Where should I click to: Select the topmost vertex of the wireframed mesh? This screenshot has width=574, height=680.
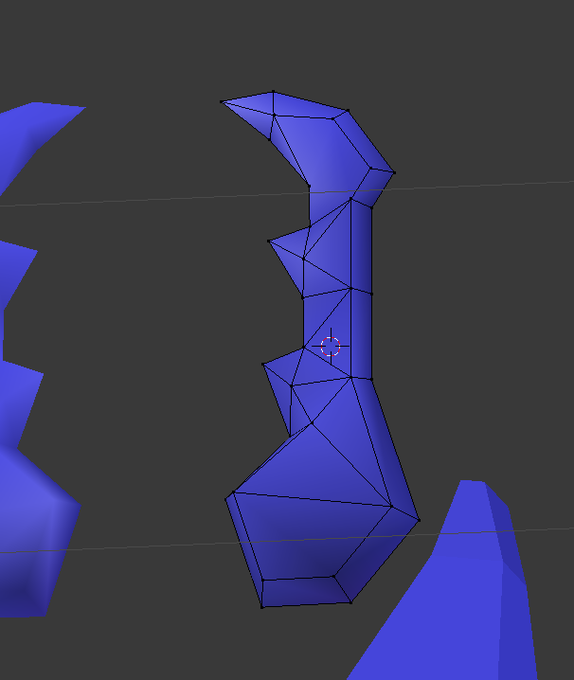(273, 92)
